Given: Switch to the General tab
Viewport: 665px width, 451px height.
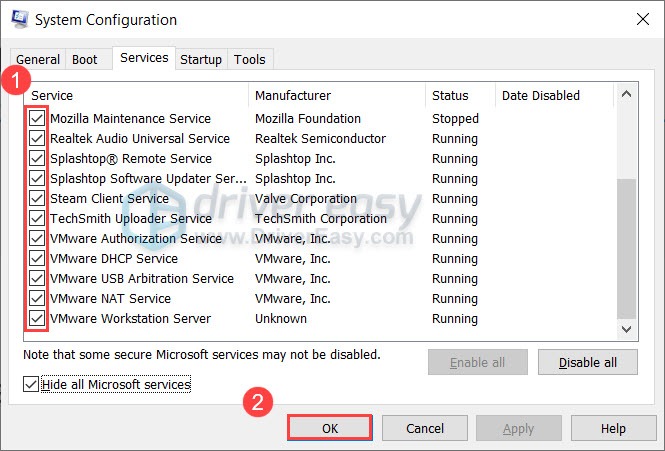Looking at the screenshot, I should tap(38, 60).
